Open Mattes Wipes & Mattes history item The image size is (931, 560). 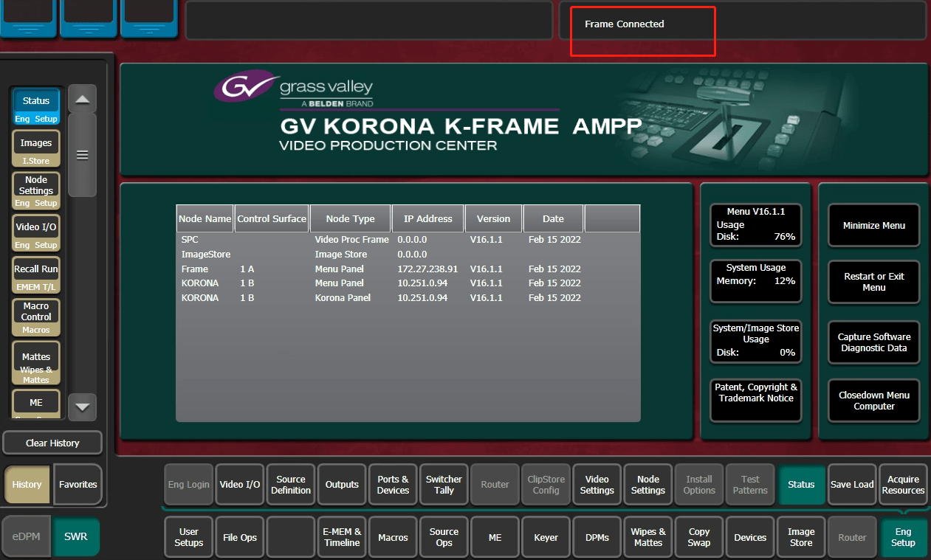pyautogui.click(x=36, y=364)
